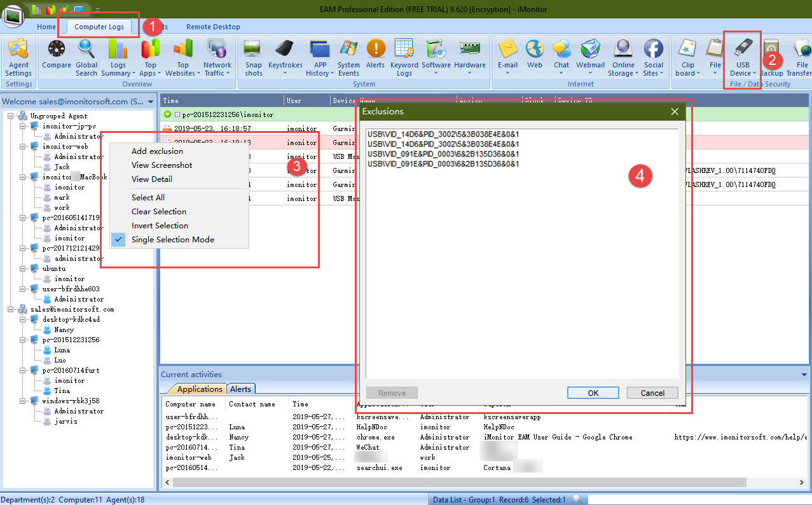Choose Clear Selection menu entry
The image size is (812, 505).
coord(178,212)
